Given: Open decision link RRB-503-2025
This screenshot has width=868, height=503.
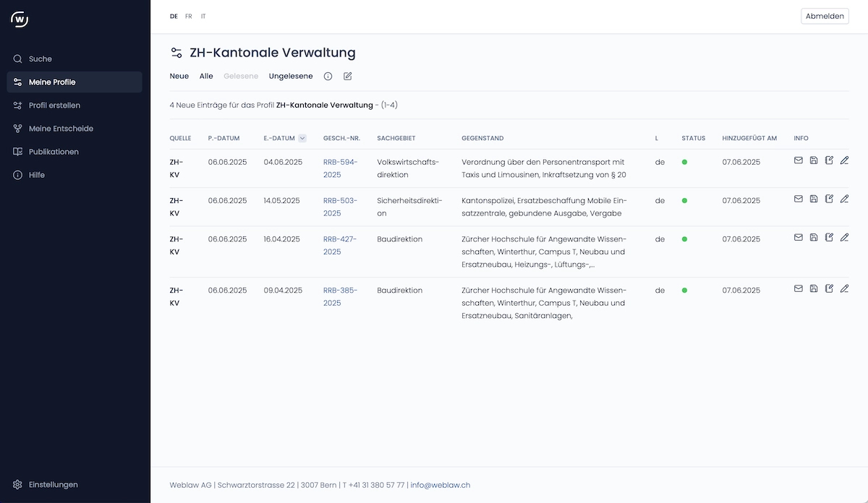Looking at the screenshot, I should [x=341, y=207].
